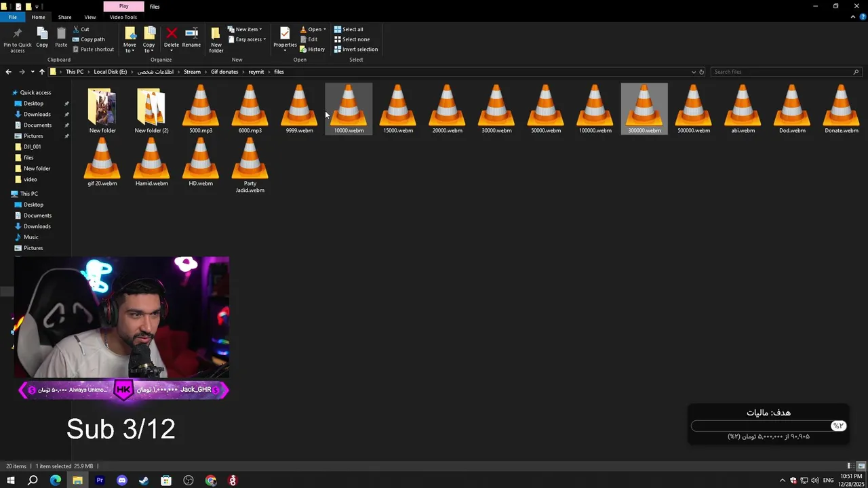
Task: Open file History from ribbon
Action: (312, 49)
